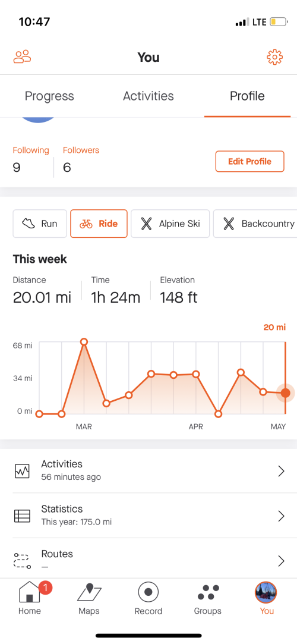297x644 pixels.
Task: Open the find friends people icon
Action: click(x=22, y=57)
